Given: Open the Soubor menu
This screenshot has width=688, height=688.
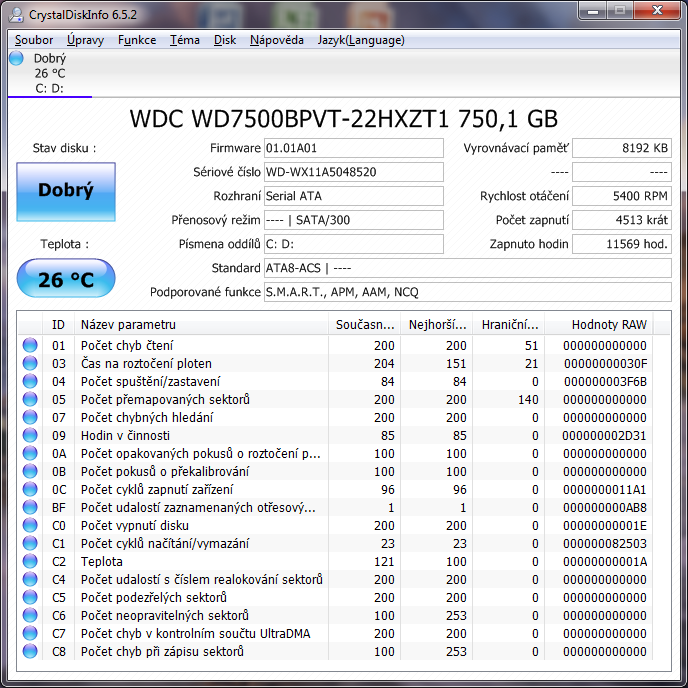Looking at the screenshot, I should 34,40.
